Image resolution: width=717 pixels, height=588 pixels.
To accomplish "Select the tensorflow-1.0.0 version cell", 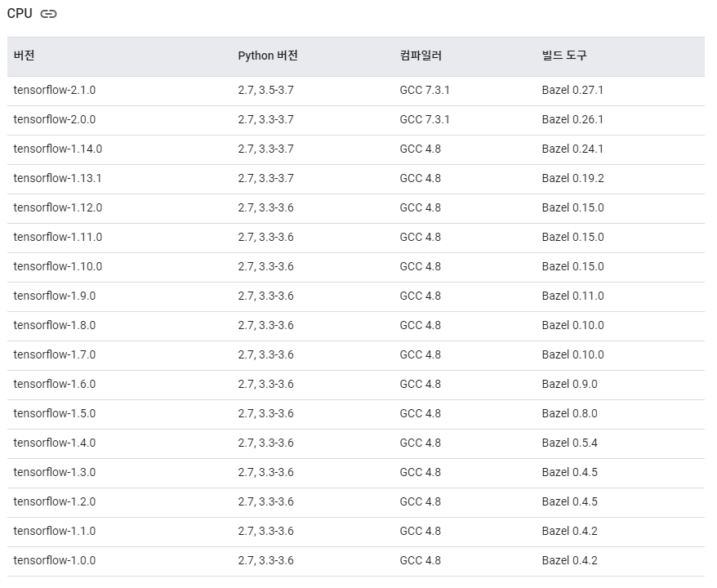I will [55, 560].
